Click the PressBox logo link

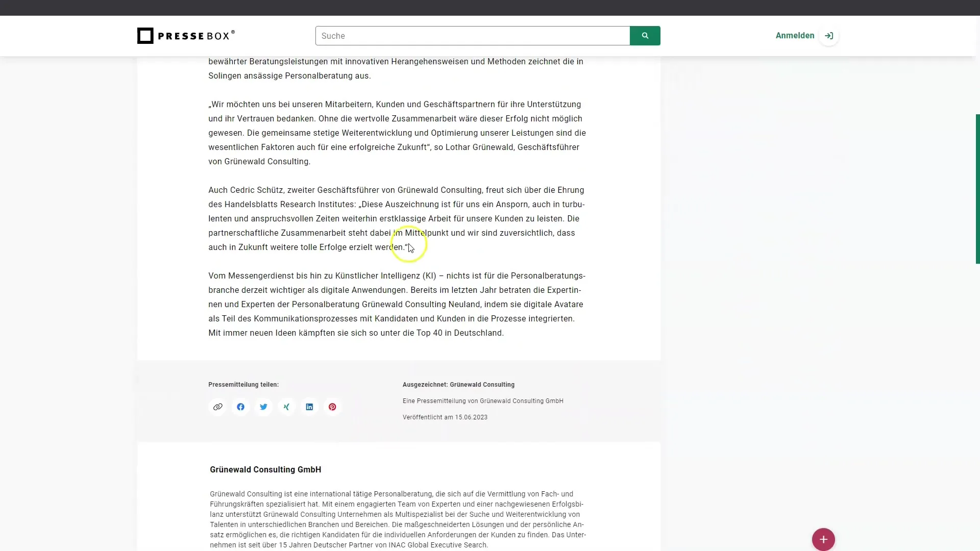point(186,36)
